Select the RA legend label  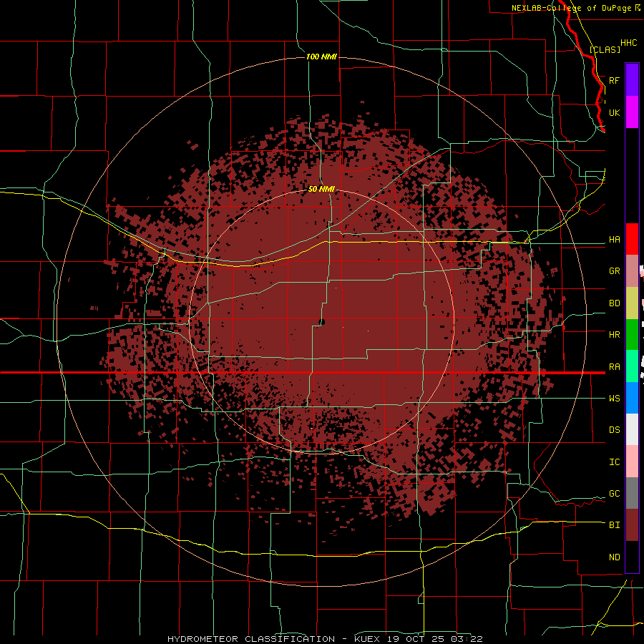point(614,367)
